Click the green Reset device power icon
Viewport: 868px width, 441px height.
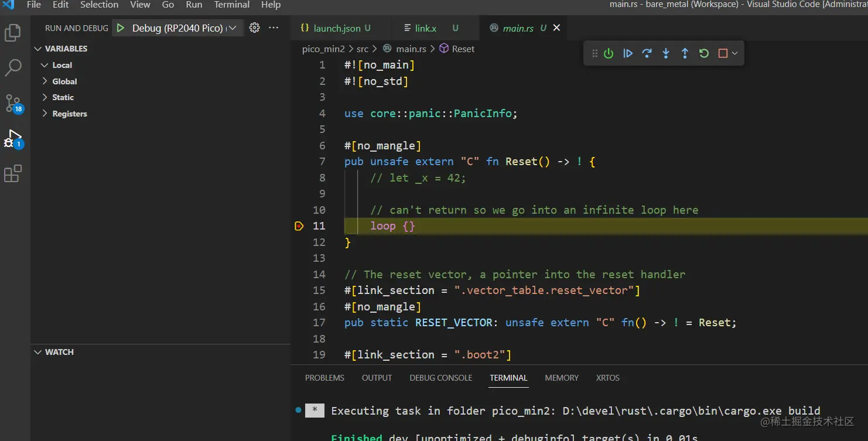click(x=609, y=53)
